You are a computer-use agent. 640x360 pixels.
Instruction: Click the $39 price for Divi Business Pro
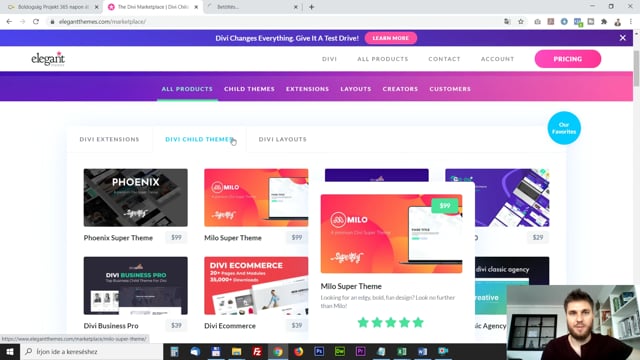pyautogui.click(x=176, y=325)
